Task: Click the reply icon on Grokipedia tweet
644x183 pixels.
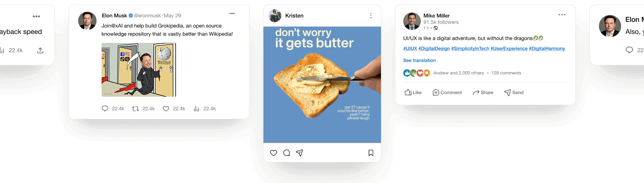Action: coord(105,109)
